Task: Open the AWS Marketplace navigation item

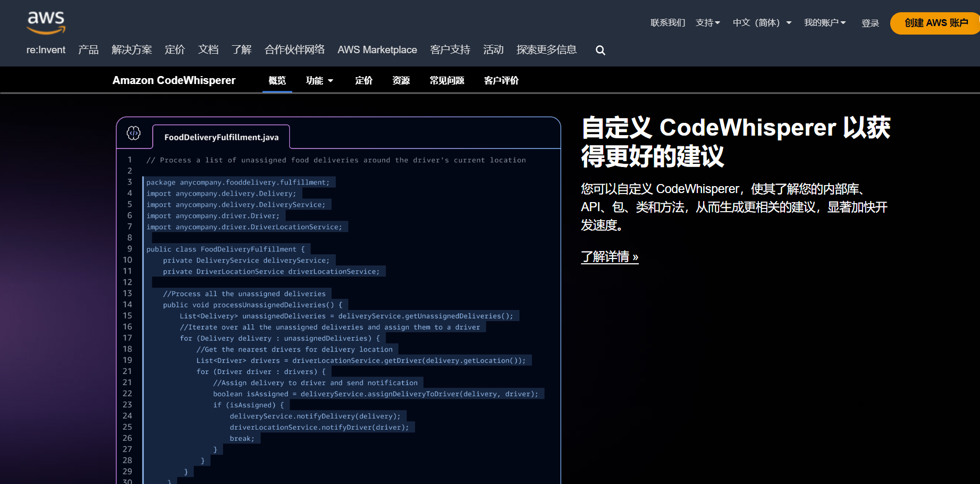Action: pyautogui.click(x=377, y=49)
